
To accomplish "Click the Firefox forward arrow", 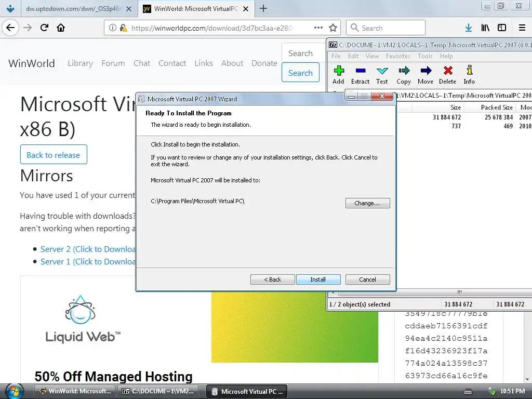I will click(28, 28).
